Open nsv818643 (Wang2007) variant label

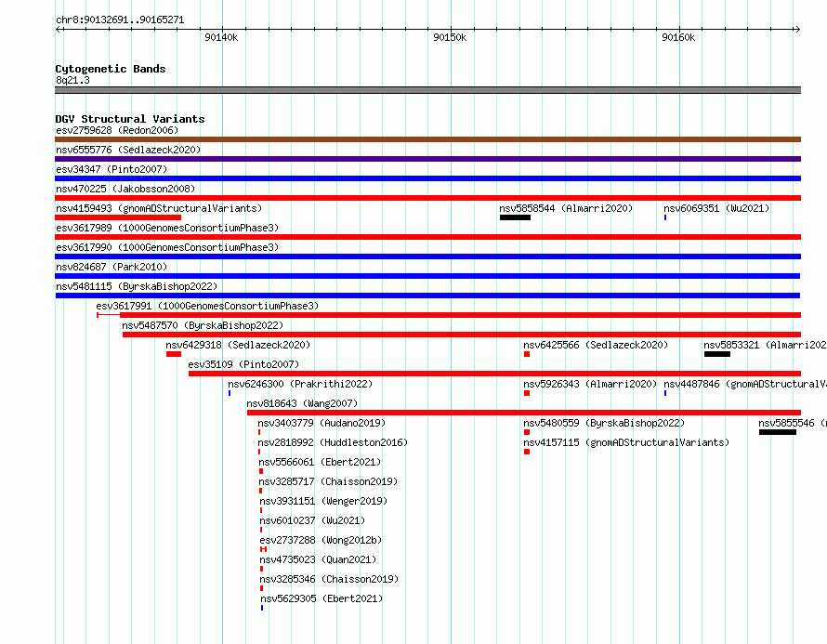coord(302,403)
